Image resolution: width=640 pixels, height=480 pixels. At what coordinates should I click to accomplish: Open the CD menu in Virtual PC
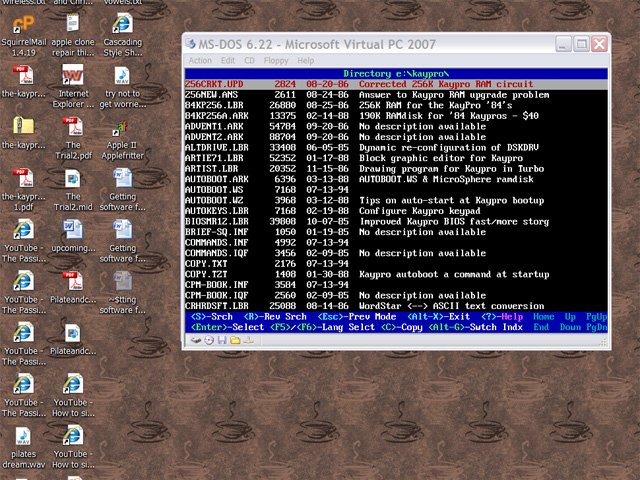coord(249,60)
